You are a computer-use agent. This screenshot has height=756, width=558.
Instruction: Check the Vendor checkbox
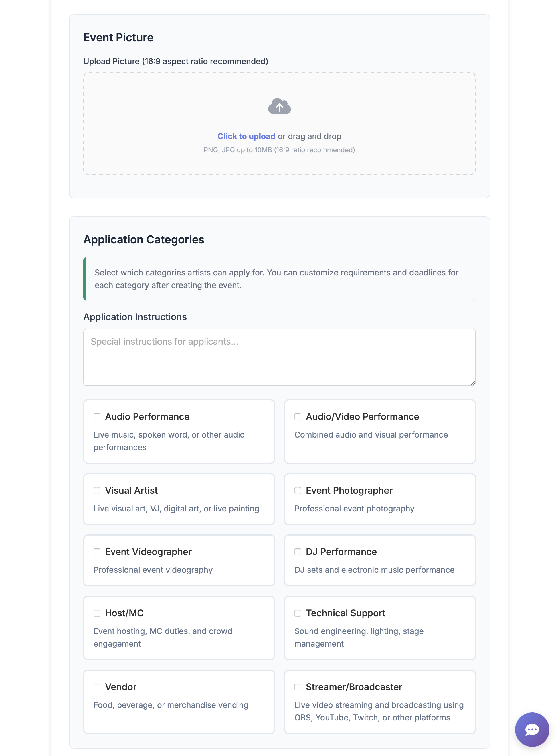tap(97, 687)
